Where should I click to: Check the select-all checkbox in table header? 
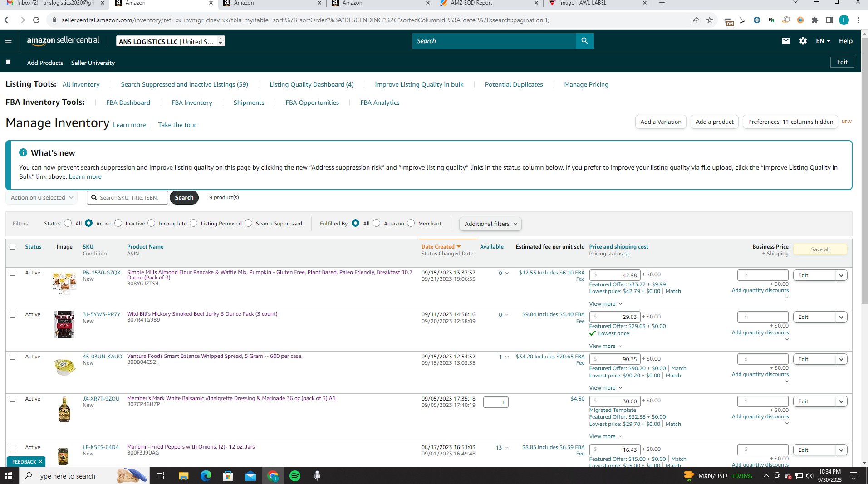[x=13, y=247]
